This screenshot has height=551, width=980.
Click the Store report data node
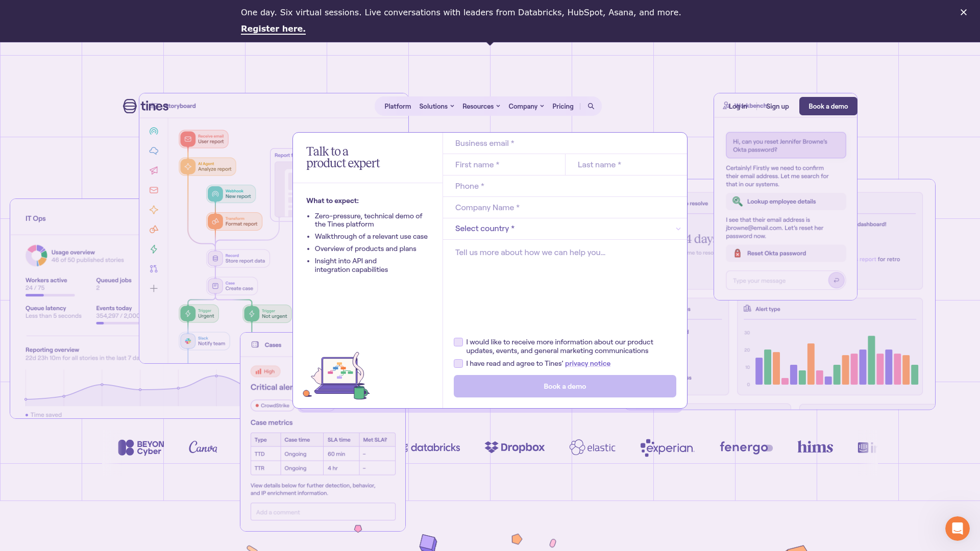(x=238, y=259)
